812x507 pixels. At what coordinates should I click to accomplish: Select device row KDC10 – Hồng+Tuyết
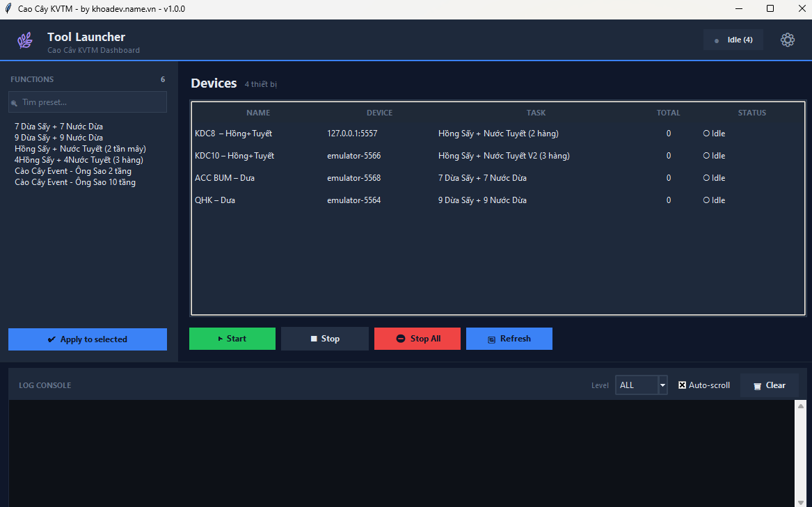click(498, 156)
